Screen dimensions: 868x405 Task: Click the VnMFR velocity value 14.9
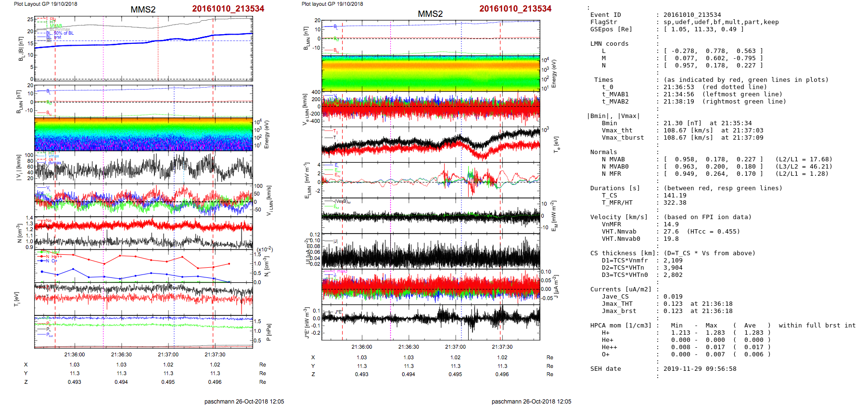pyautogui.click(x=671, y=224)
